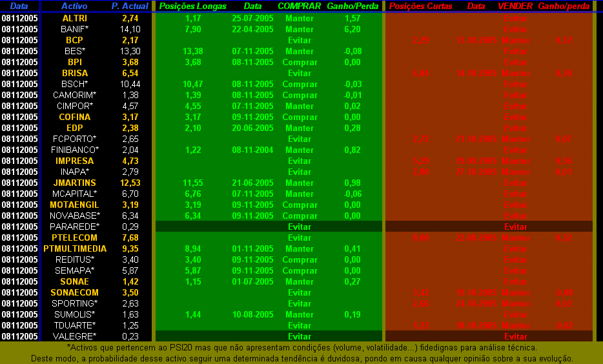This screenshot has width=603, height=364.
Task: Click the PTMULTIMEDIA asset name
Action: tap(75, 248)
